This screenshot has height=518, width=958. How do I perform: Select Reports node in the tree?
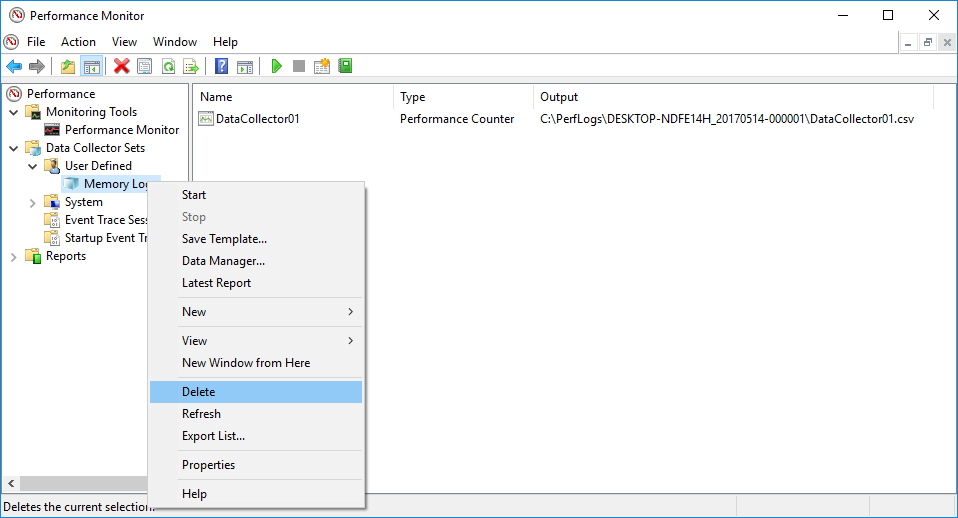point(65,256)
